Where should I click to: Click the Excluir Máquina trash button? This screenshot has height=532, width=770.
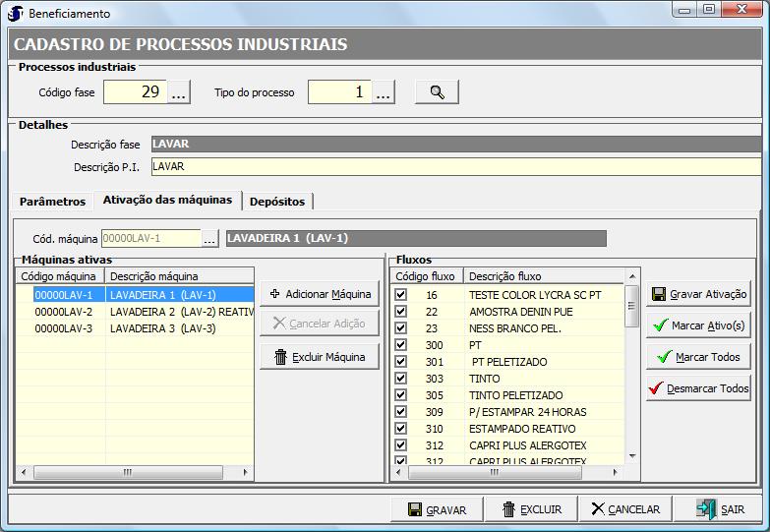pyautogui.click(x=320, y=357)
